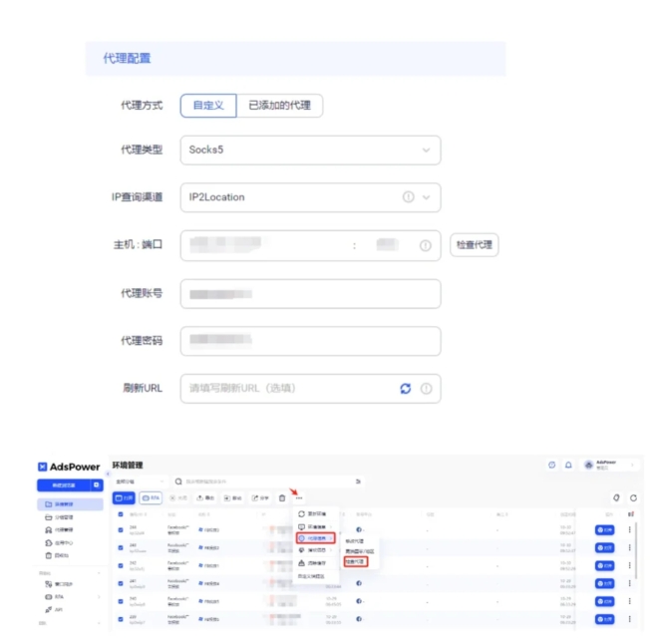Select the 自定义 proxy mode
650x644 pixels.
coord(208,106)
